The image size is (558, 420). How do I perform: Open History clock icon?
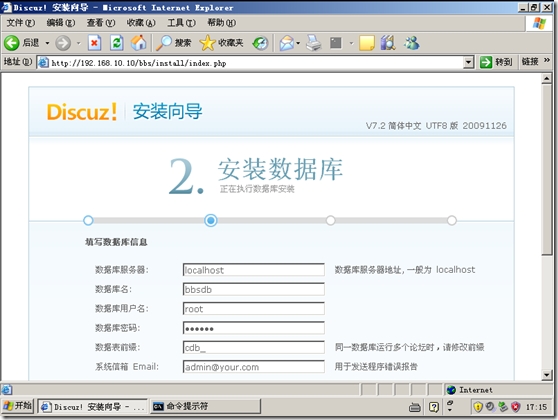[x=260, y=43]
